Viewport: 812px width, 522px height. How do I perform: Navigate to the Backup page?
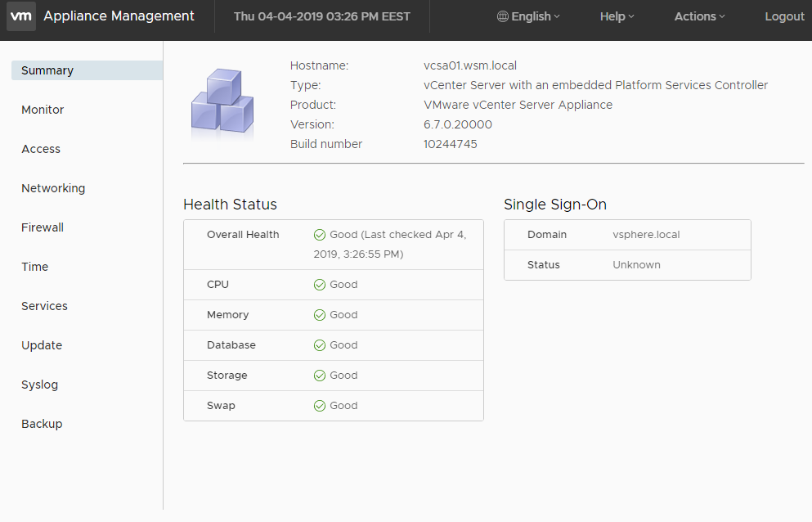(x=42, y=424)
